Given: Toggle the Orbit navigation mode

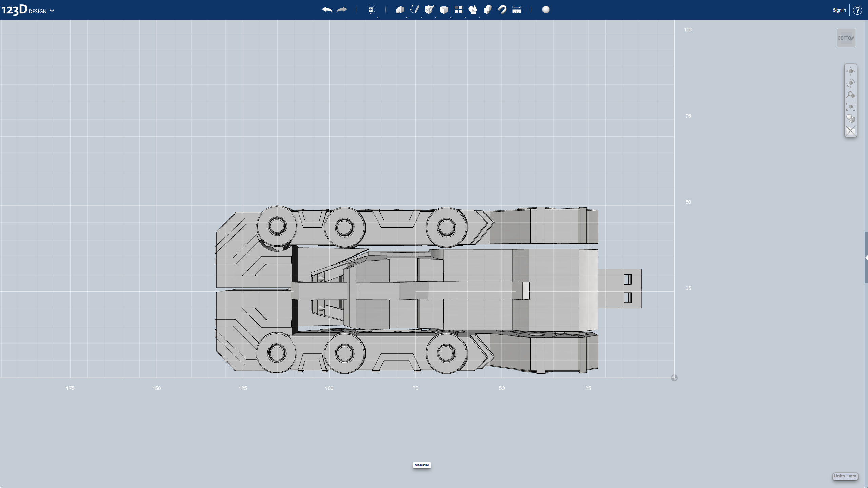Looking at the screenshot, I should point(851,82).
